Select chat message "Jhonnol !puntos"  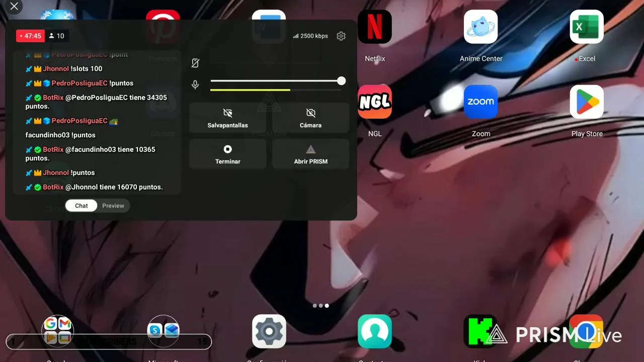point(60,173)
